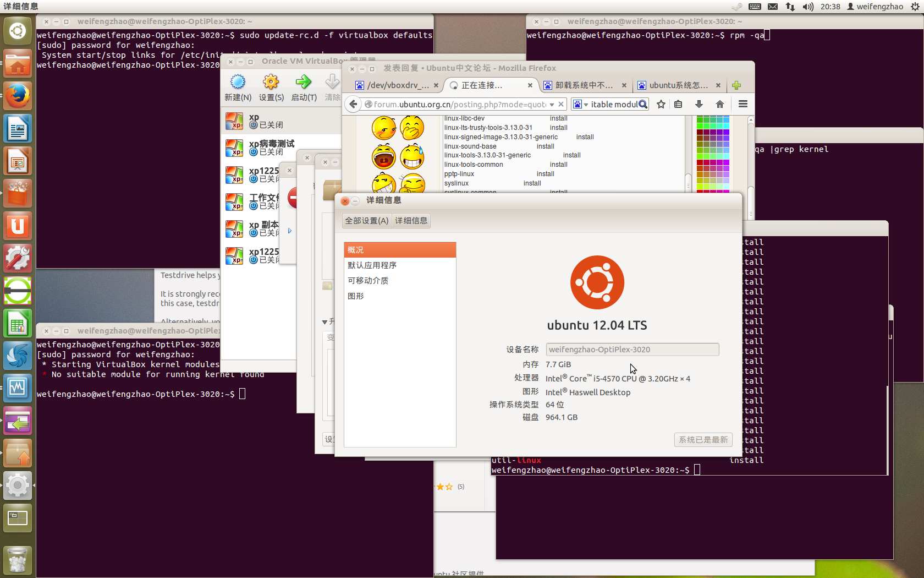
Task: Open session power gear menu
Action: (x=915, y=7)
